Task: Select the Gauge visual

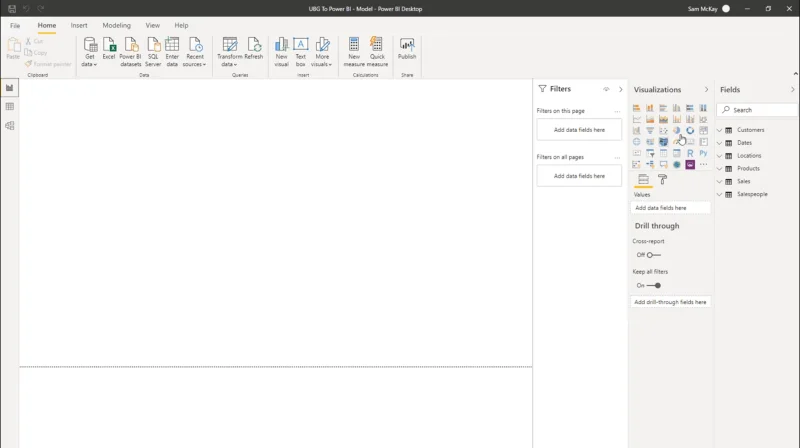Action: pos(677,142)
